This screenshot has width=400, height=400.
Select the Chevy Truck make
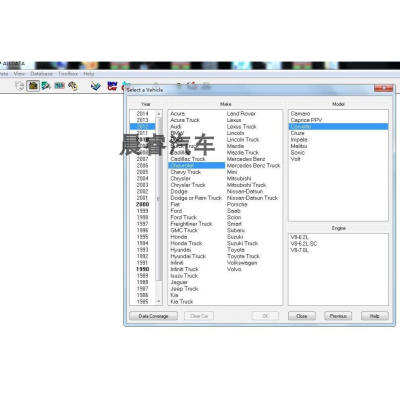pyautogui.click(x=186, y=172)
